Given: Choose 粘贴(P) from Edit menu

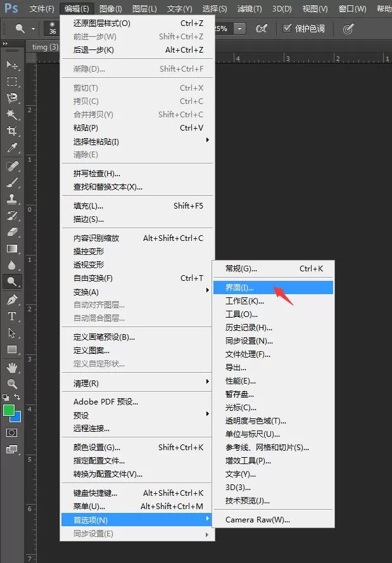Looking at the screenshot, I should 137,128.
